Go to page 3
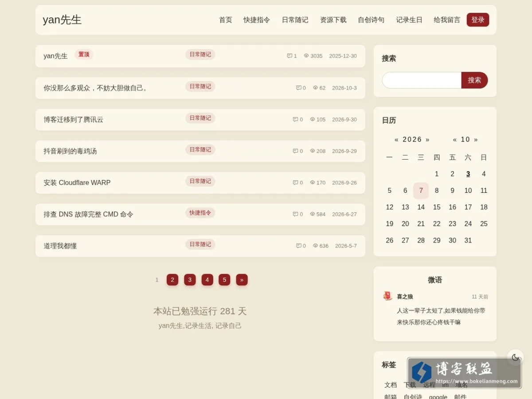 (190, 280)
